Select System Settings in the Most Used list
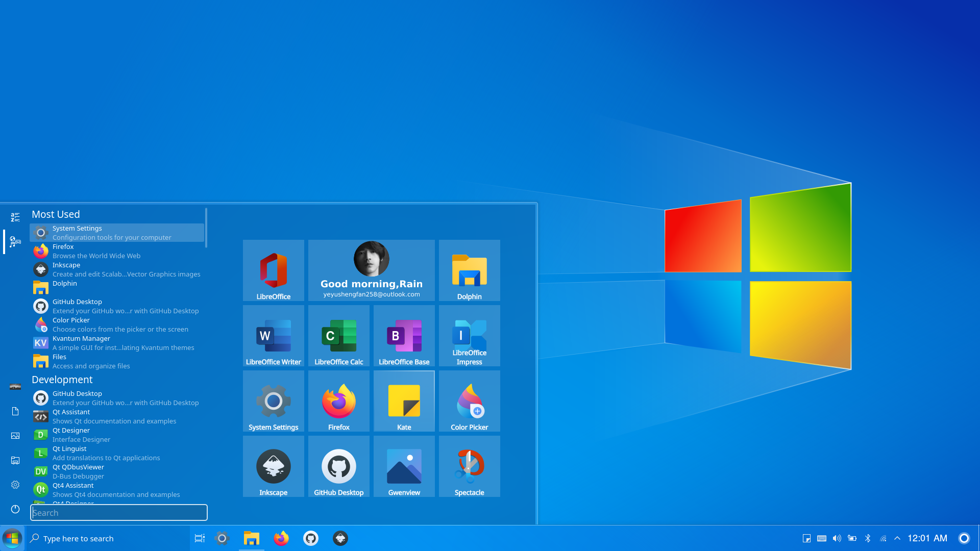Image resolution: width=980 pixels, height=551 pixels. click(117, 233)
